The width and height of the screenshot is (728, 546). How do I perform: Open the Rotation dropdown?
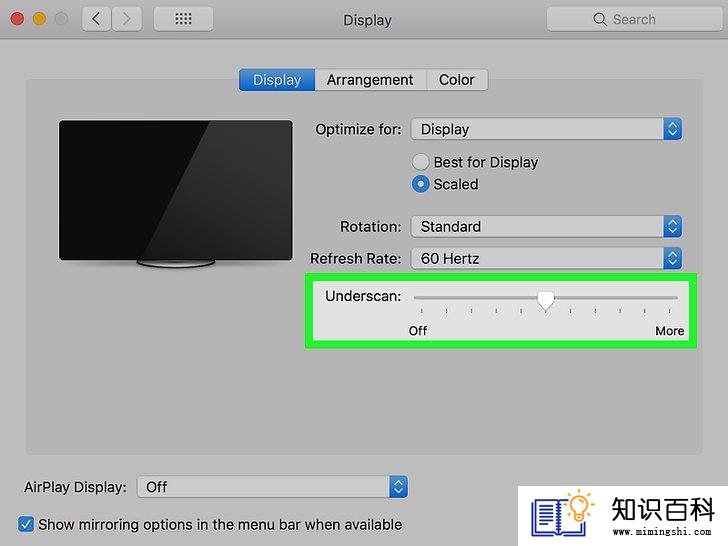(546, 227)
